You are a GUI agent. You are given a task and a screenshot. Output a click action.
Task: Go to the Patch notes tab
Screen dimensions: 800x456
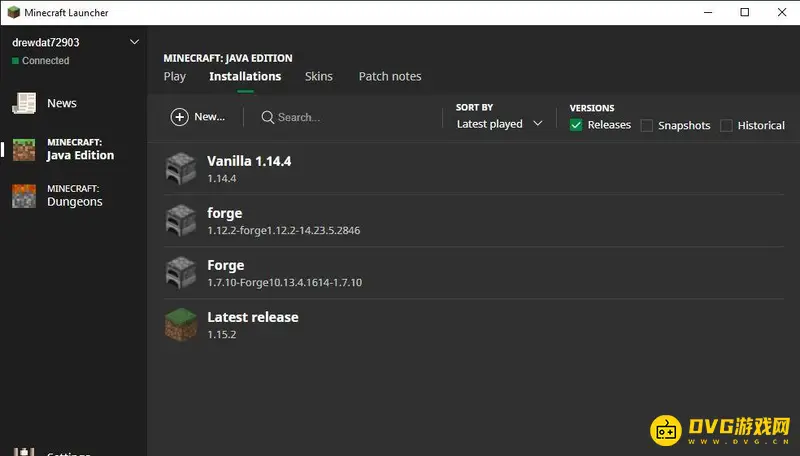tap(390, 76)
